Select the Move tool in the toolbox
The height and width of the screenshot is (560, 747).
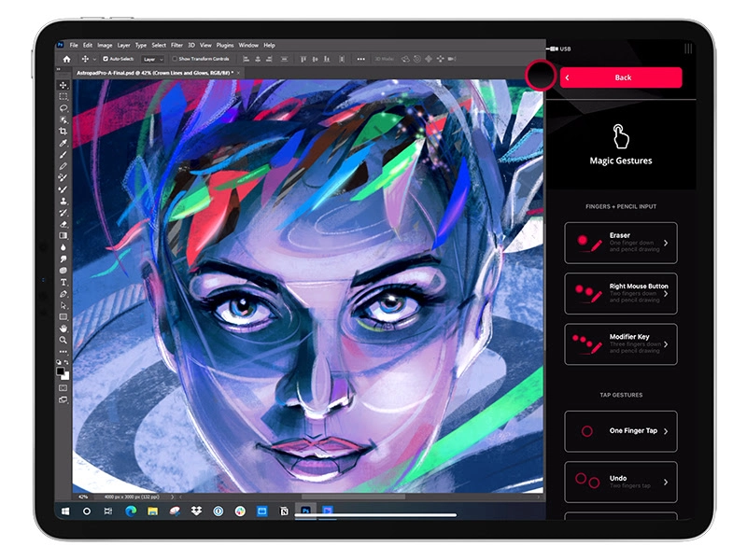[63, 85]
